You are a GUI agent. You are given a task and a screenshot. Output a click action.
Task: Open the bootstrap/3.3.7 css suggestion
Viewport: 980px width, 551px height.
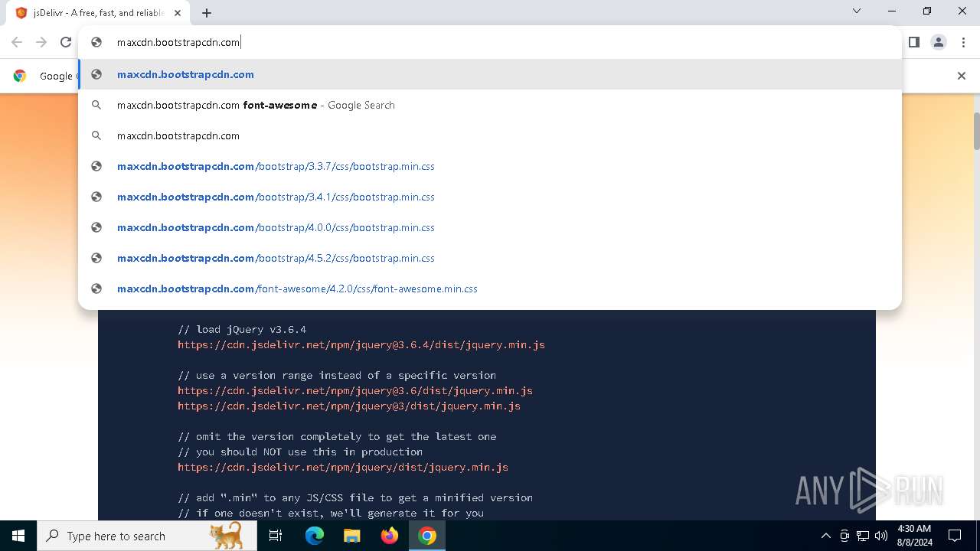coord(490,166)
